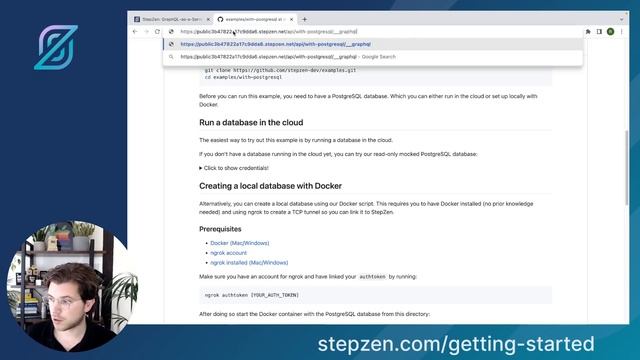Click the git clone command line
The height and width of the screenshot is (360, 640).
(x=280, y=70)
